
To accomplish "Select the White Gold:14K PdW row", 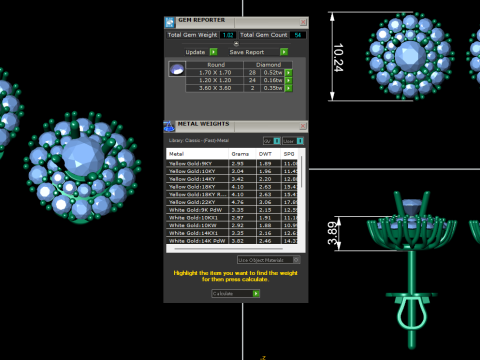I will [x=232, y=241].
